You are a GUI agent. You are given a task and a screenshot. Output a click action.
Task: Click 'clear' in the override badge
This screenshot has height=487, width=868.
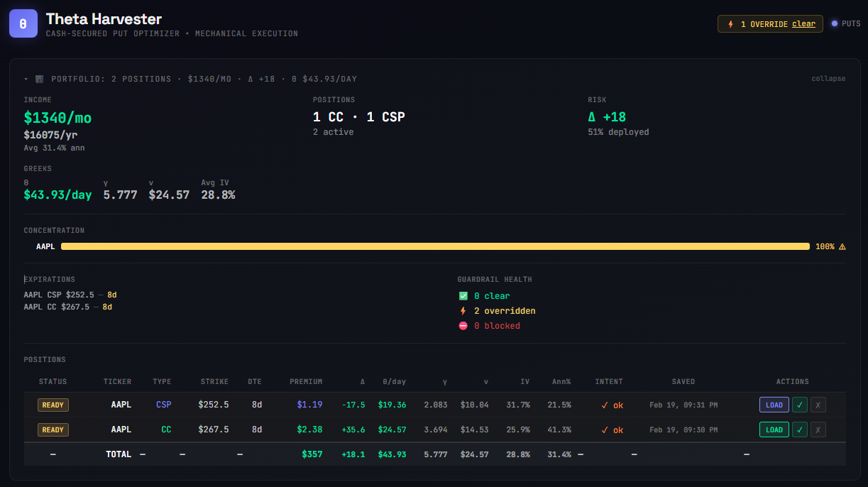803,23
